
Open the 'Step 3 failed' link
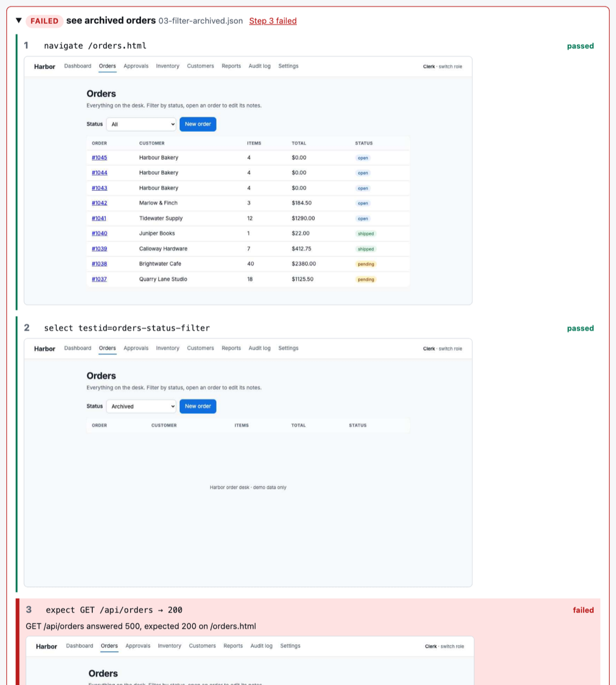[x=273, y=21]
